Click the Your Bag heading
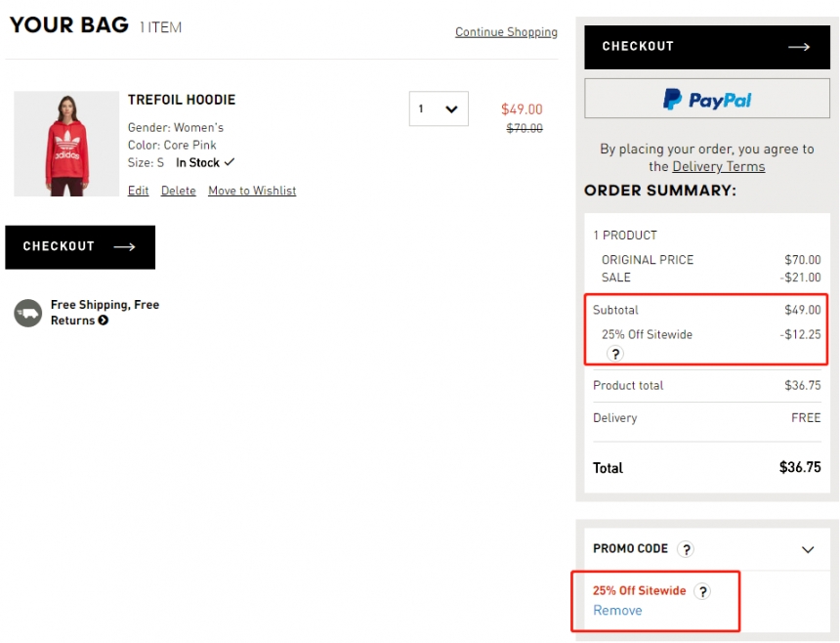This screenshot has width=840, height=643. coord(69,25)
